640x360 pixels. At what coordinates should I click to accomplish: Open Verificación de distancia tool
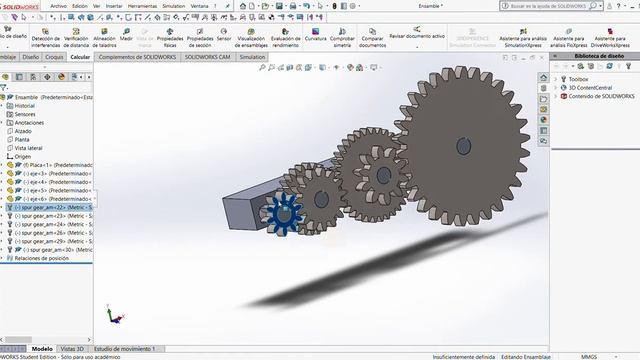[x=76, y=38]
